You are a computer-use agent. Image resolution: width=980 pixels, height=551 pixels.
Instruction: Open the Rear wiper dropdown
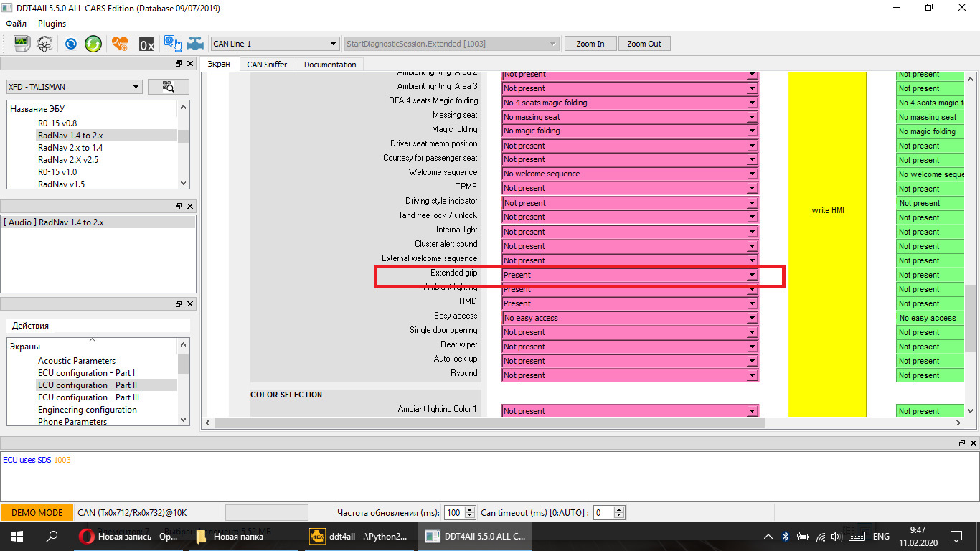coord(630,347)
